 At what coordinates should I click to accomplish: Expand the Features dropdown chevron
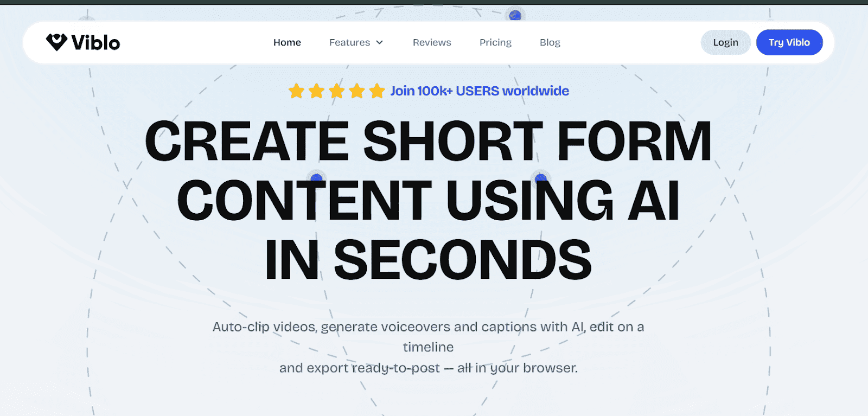tap(380, 42)
